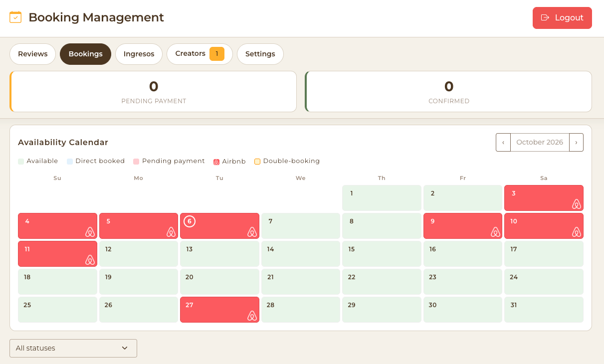
Task: Click the circled date number 6
Action: coord(190,221)
